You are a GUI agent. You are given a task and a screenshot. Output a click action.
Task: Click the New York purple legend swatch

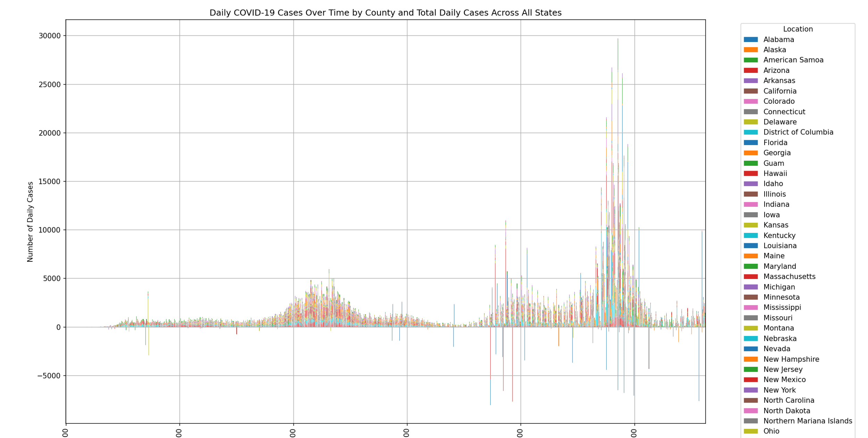pyautogui.click(x=750, y=390)
